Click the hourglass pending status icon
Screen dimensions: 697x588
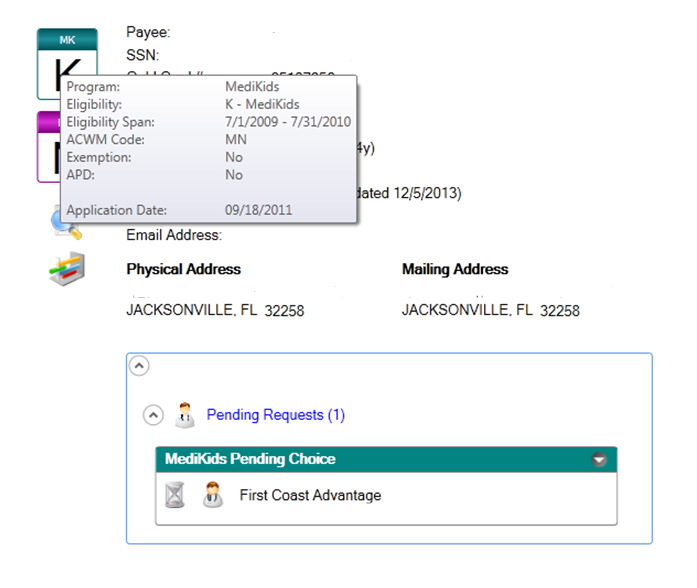[175, 495]
